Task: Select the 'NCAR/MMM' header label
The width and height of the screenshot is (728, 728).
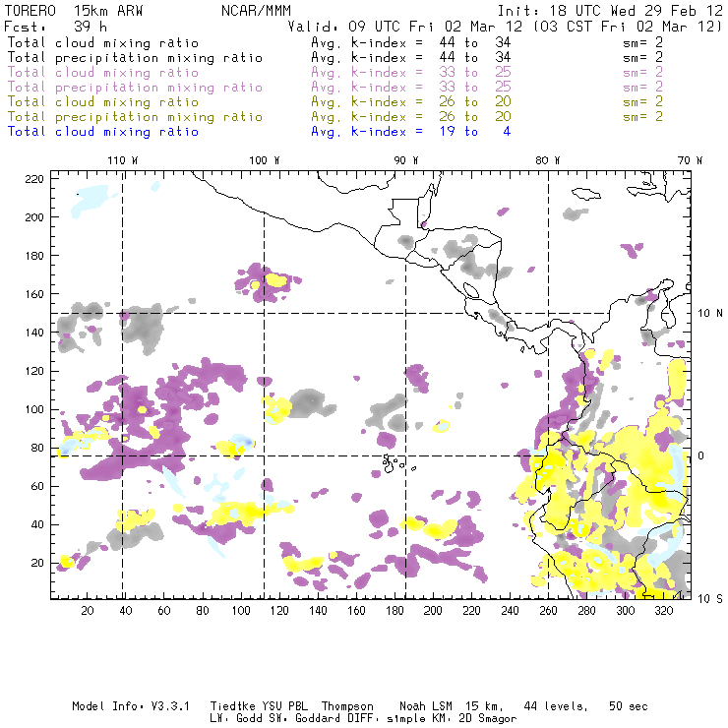Action: (x=256, y=11)
